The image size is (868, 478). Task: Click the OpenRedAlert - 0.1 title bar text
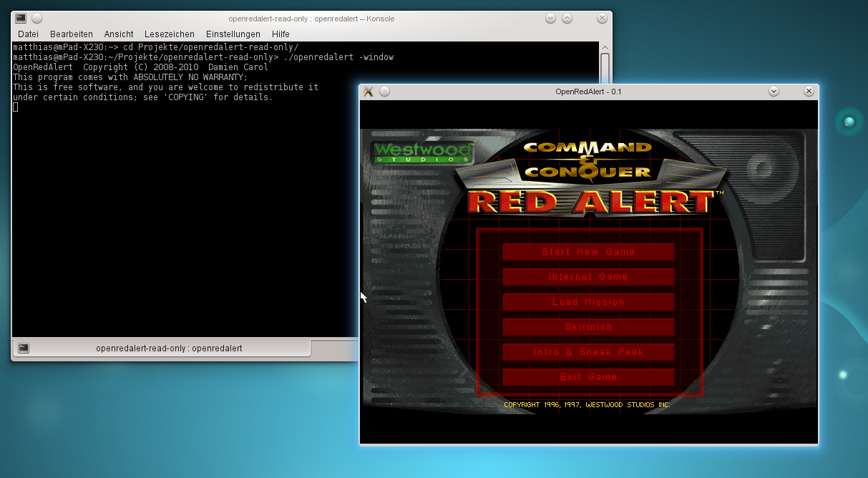[588, 92]
